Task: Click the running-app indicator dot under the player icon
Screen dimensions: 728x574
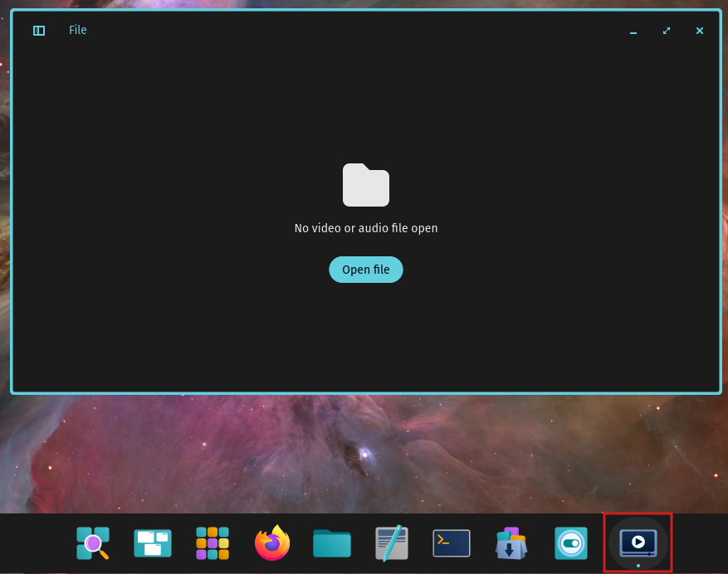Action: point(638,566)
